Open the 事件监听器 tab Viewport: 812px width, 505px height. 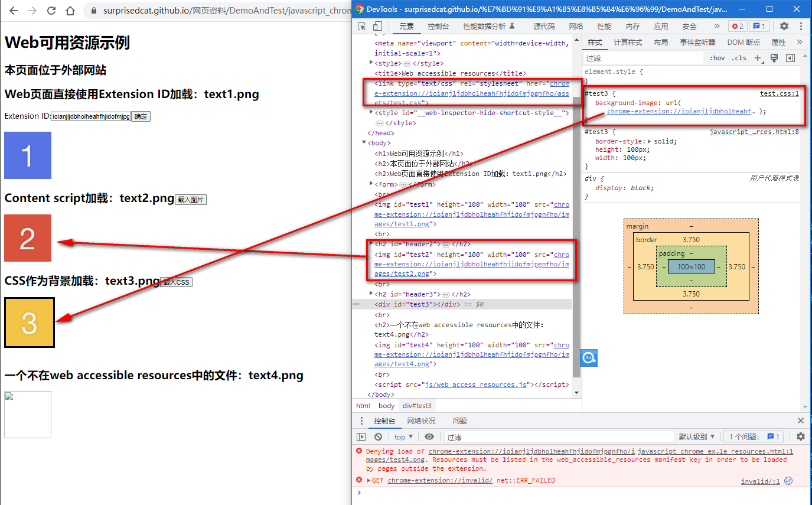697,42
